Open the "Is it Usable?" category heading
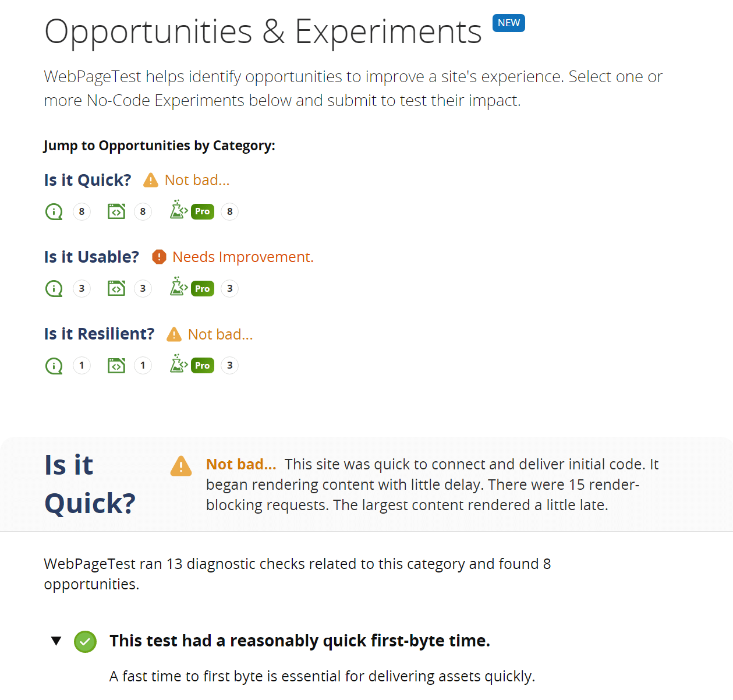Image resolution: width=733 pixels, height=700 pixels. click(91, 256)
